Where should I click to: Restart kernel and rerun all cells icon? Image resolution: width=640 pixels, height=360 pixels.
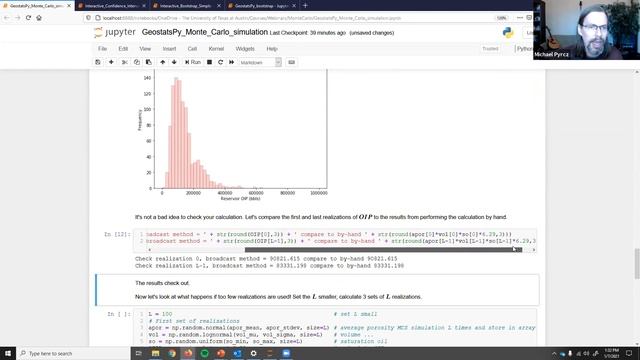(x=231, y=62)
